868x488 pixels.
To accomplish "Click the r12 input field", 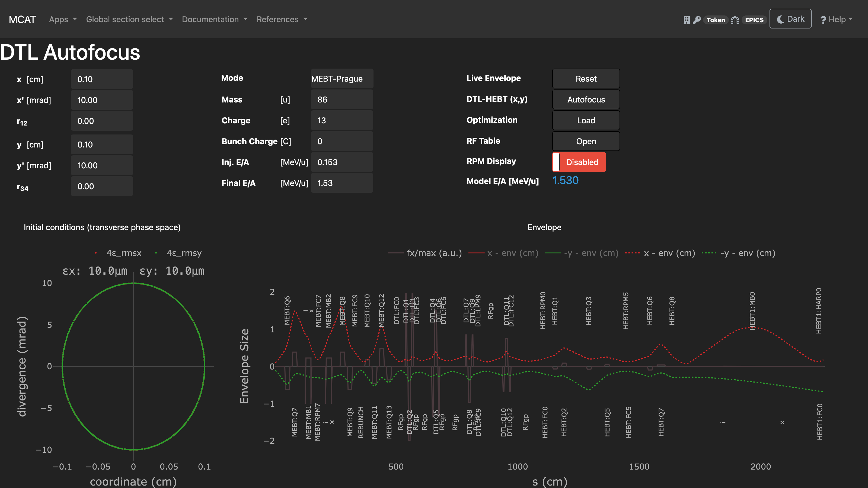I will point(102,121).
